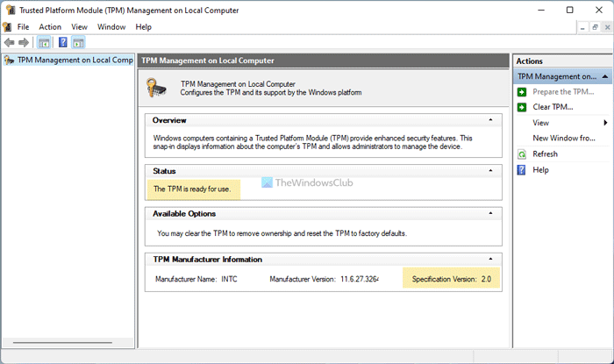The image size is (614, 364).
Task: Open the Action menu
Action: click(x=50, y=27)
